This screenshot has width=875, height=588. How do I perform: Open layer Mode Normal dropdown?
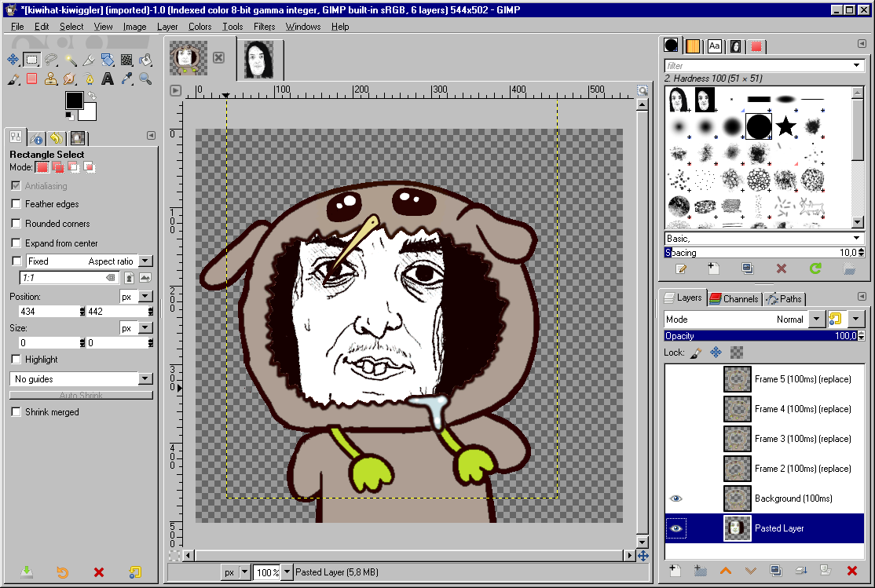[816, 319]
